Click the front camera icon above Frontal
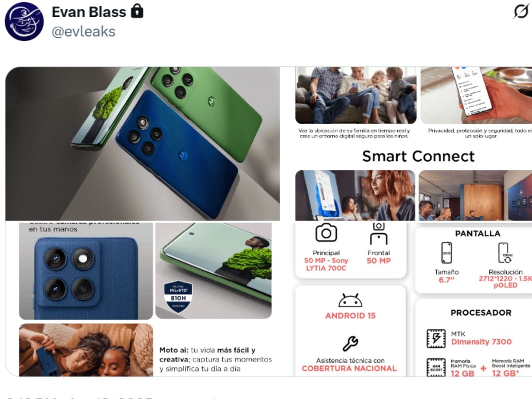532x399 pixels. [x=379, y=234]
